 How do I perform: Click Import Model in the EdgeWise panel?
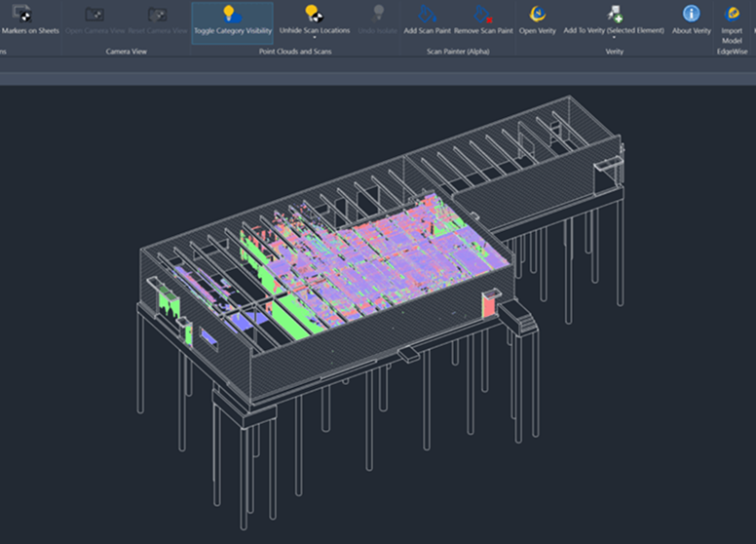coord(732,24)
